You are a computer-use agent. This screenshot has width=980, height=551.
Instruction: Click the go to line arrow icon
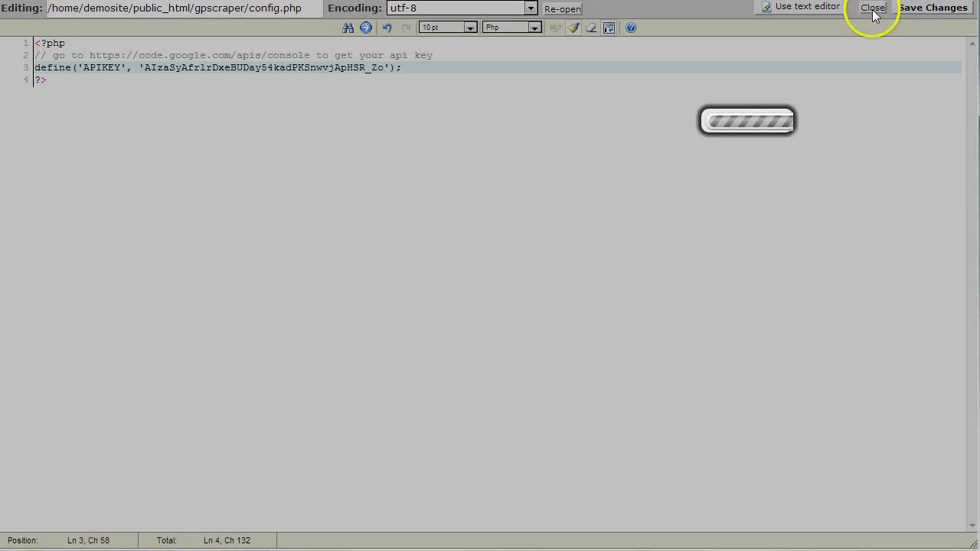pos(366,28)
